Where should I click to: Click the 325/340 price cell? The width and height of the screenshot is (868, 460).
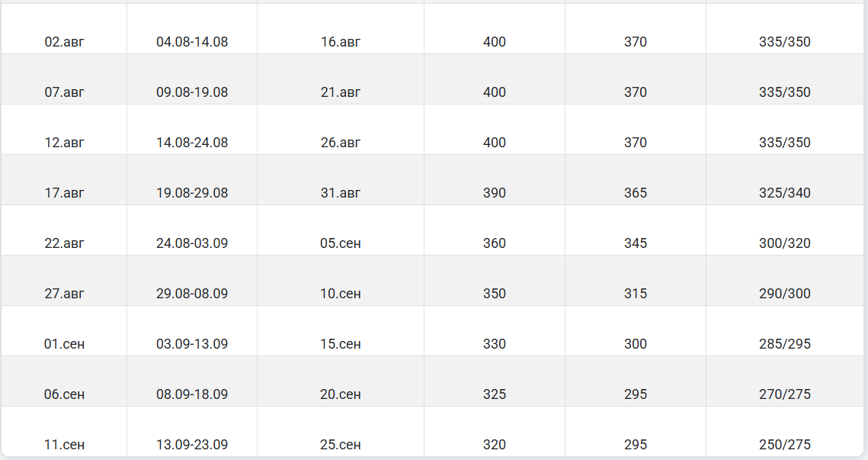(x=785, y=193)
